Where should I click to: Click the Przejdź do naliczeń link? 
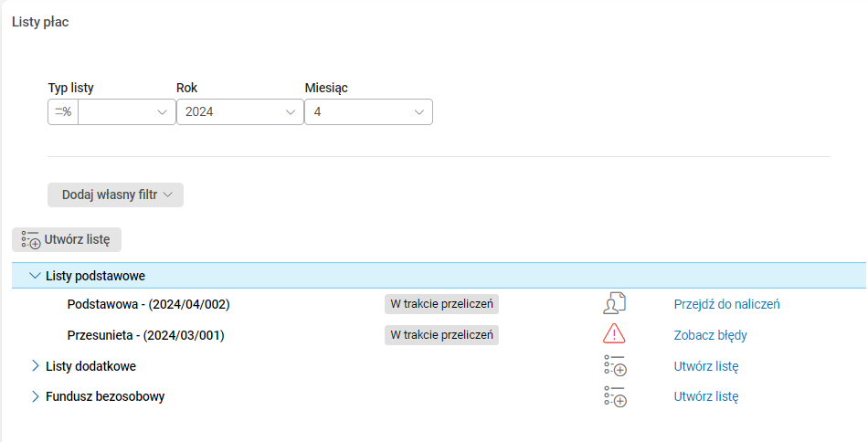726,304
